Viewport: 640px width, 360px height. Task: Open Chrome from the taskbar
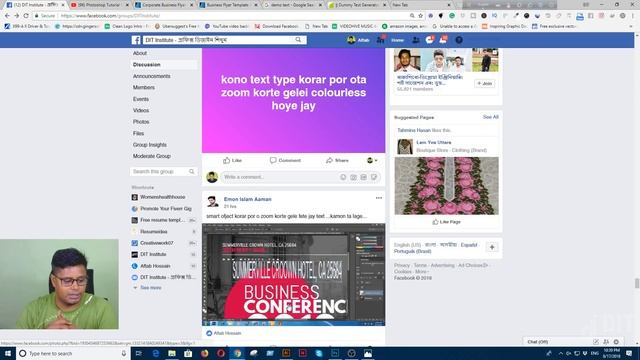[237, 353]
